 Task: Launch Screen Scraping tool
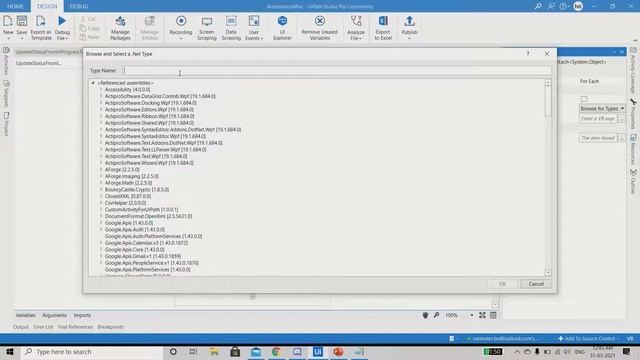207,21
